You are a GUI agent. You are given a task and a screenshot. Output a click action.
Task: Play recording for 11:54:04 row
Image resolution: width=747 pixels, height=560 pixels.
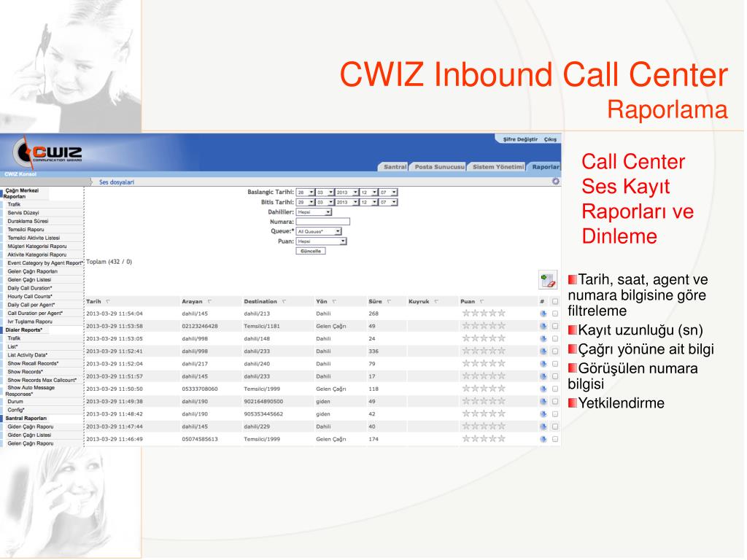tap(543, 314)
